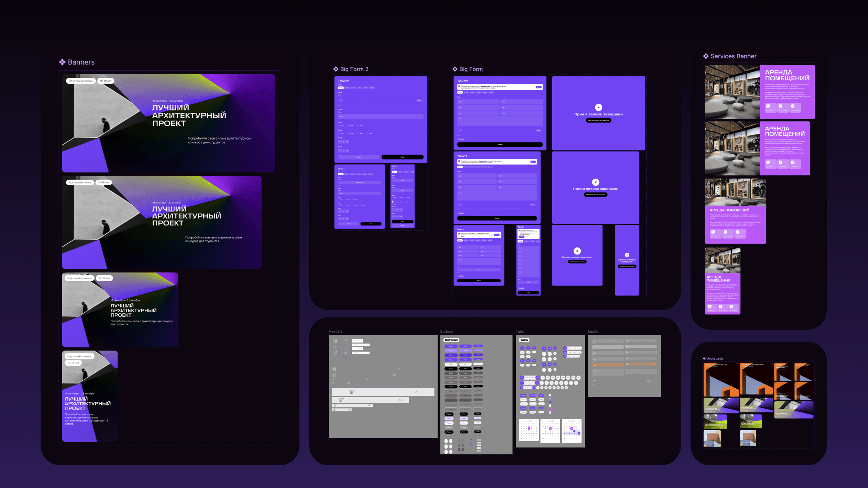This screenshot has width=868, height=488.
Task: Click the component icon beside Banners heading
Action: click(62, 62)
